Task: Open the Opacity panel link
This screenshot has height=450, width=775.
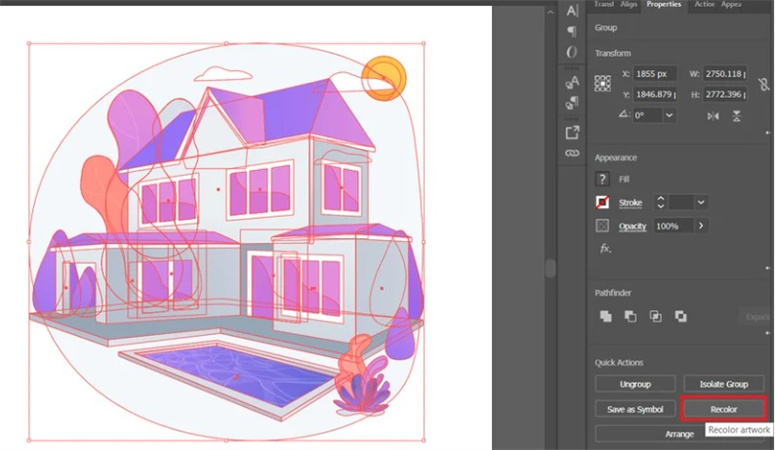Action: click(633, 226)
